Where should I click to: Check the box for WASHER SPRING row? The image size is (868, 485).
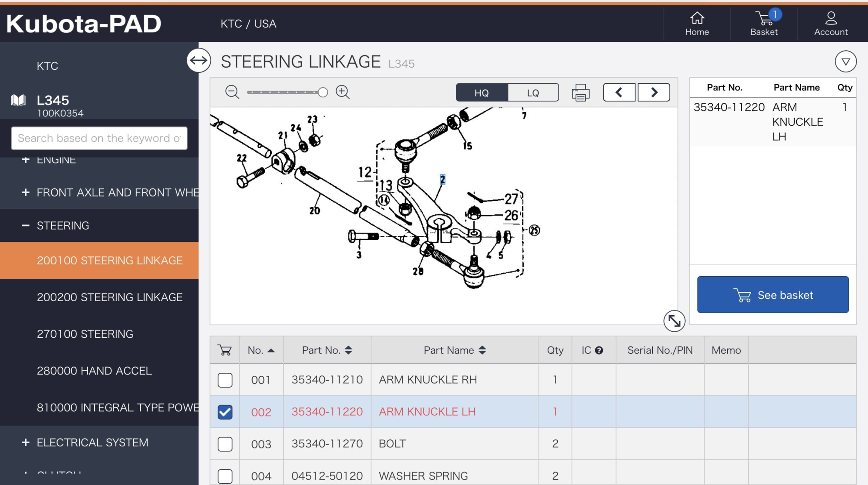click(x=225, y=476)
